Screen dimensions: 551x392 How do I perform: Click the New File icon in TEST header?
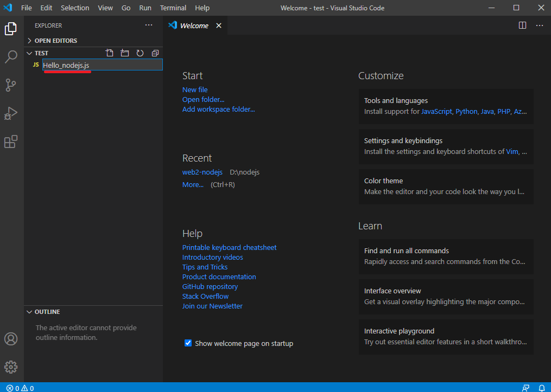[x=110, y=53]
